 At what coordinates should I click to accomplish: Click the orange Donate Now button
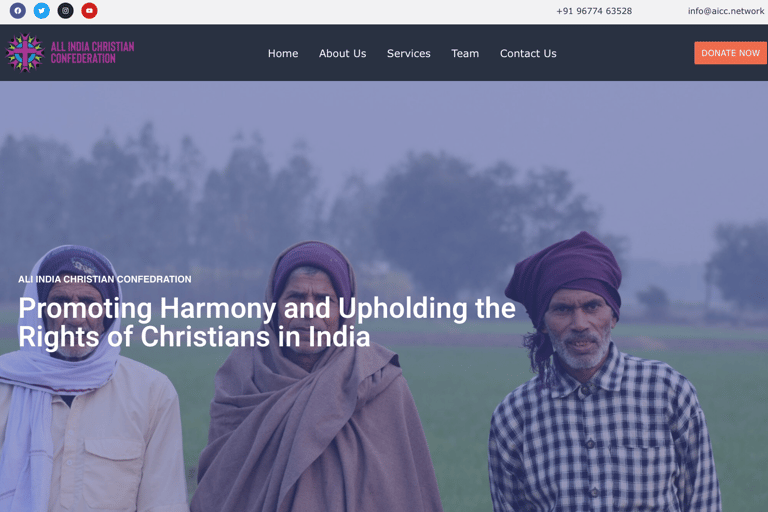[x=730, y=53]
